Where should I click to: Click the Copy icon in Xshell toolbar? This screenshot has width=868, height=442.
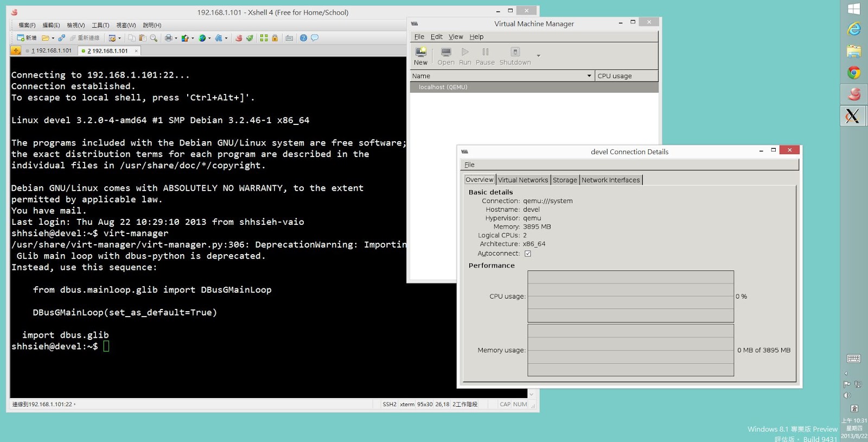(132, 38)
